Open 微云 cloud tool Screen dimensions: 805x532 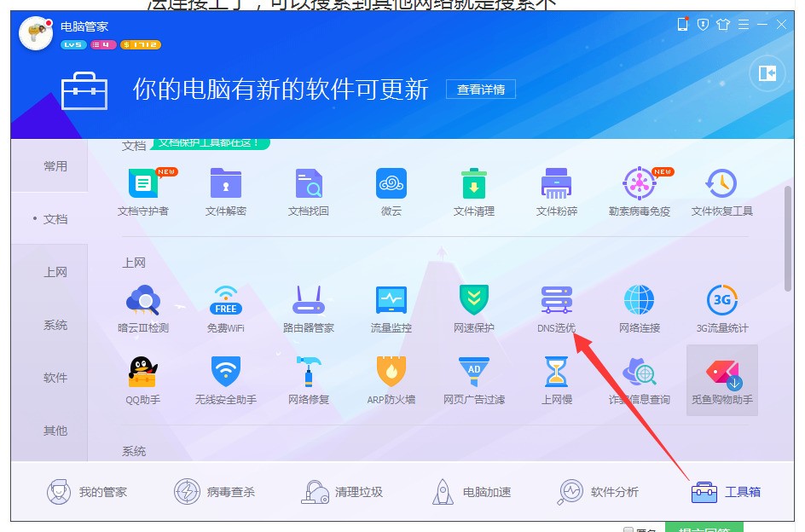click(391, 193)
